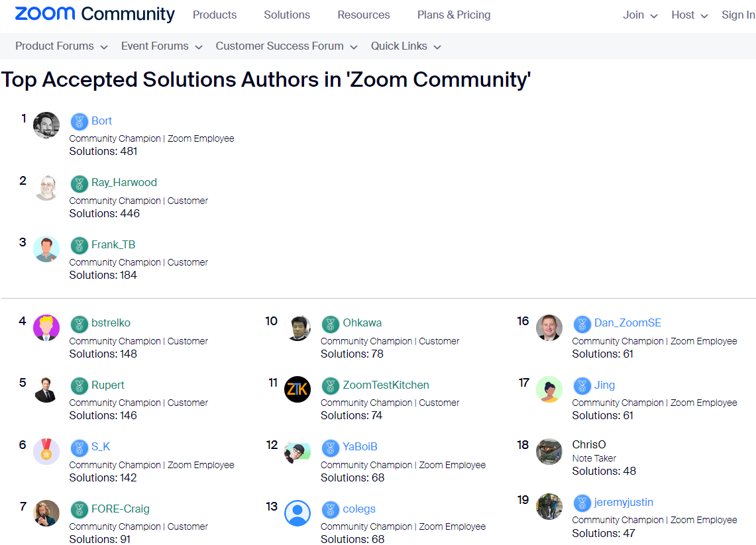Open YaBoiB's profile name link

[360, 447]
